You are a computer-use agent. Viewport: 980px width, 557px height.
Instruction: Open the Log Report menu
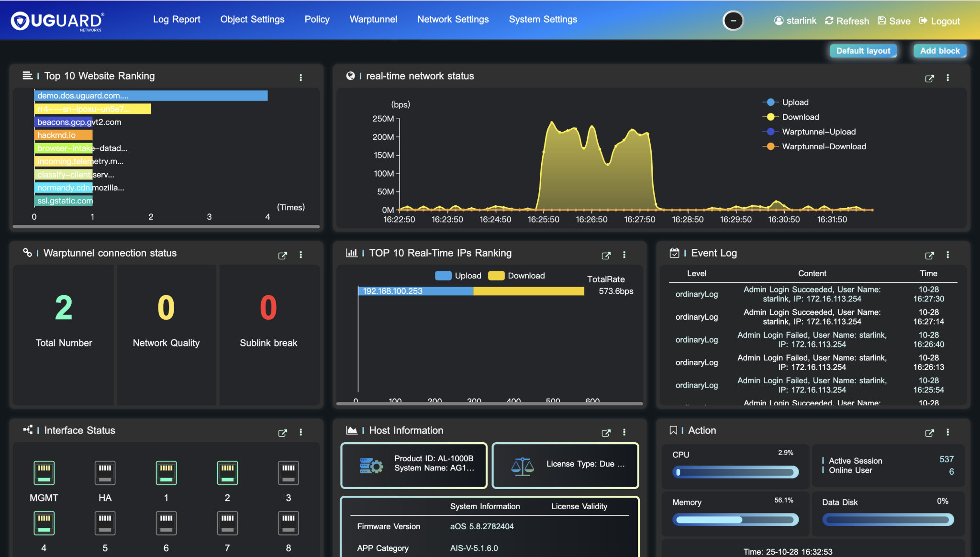(x=177, y=20)
